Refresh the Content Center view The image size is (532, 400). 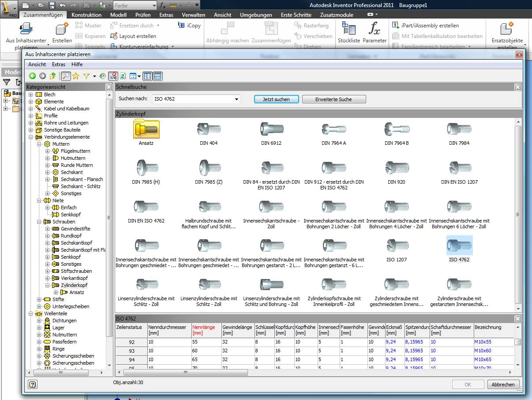[x=123, y=76]
